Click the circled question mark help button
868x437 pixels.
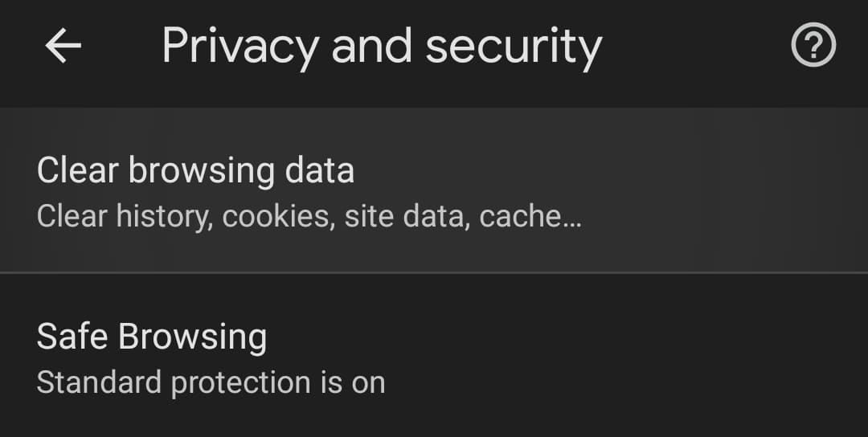813,47
